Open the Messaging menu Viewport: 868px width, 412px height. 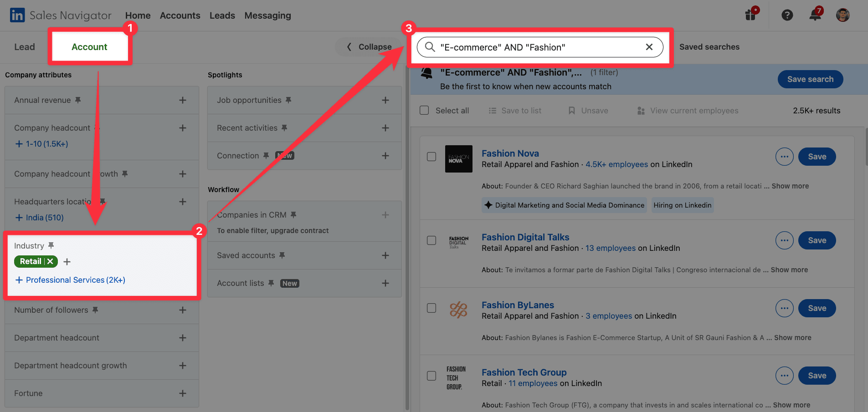267,15
